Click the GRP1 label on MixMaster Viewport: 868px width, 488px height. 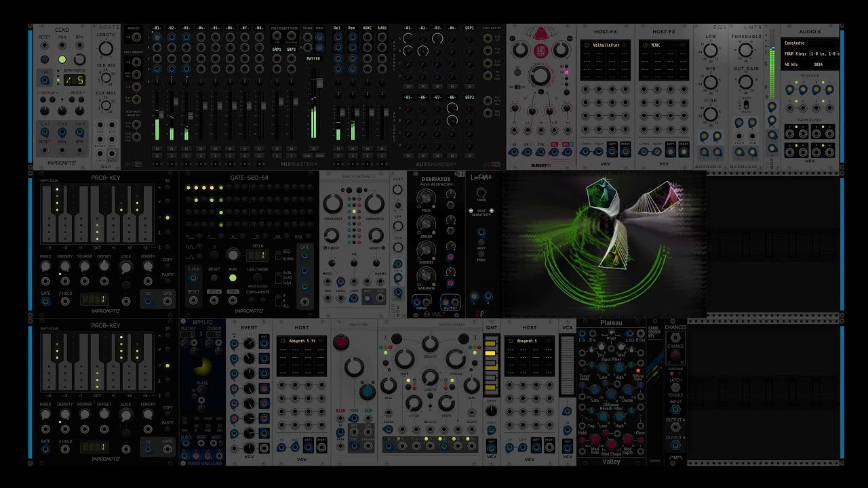(277, 49)
